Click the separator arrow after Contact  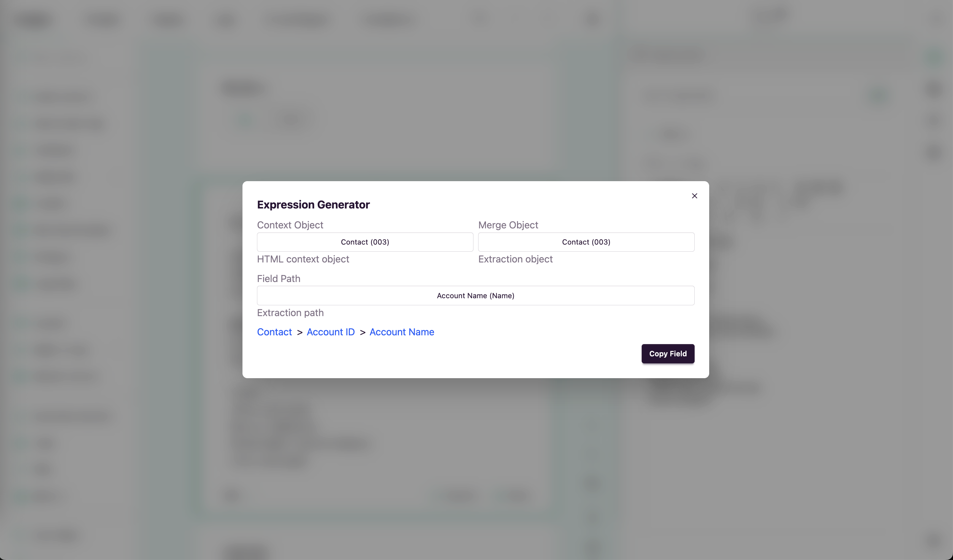pyautogui.click(x=300, y=332)
